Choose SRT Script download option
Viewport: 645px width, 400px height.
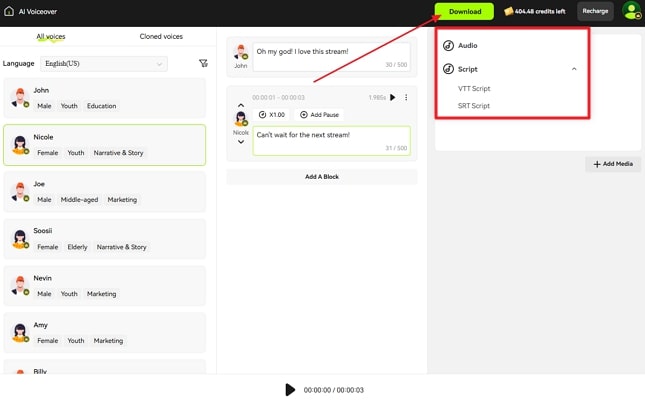[x=474, y=106]
